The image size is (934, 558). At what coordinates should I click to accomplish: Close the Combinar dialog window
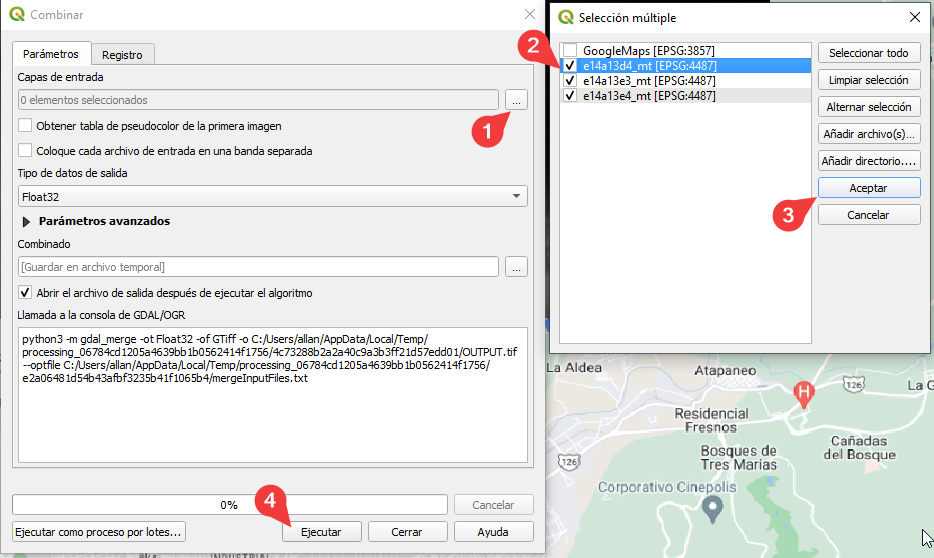[530, 15]
